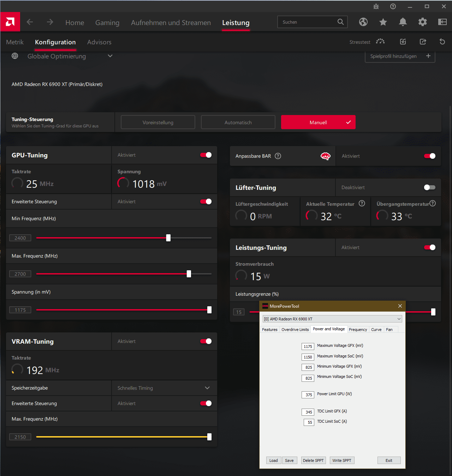Image resolution: width=452 pixels, height=476 pixels.
Task: Toggle GPU Erweiterte Steuerung switch
Action: tap(206, 201)
